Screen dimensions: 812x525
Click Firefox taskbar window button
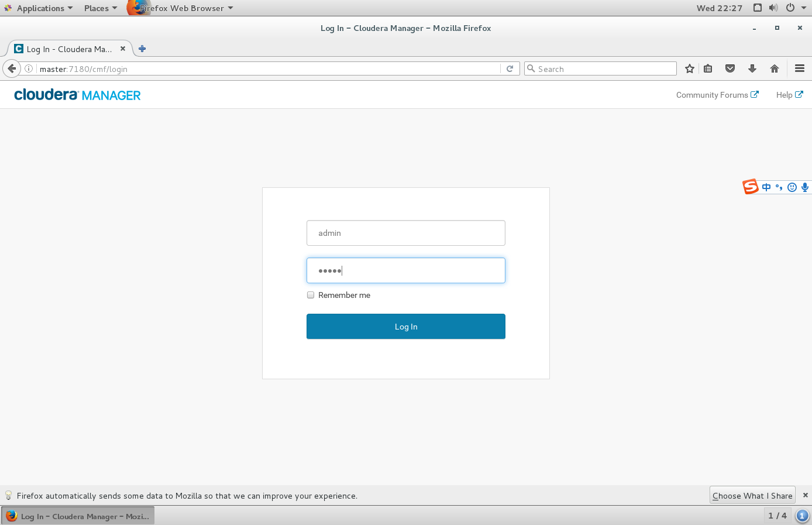(78, 516)
